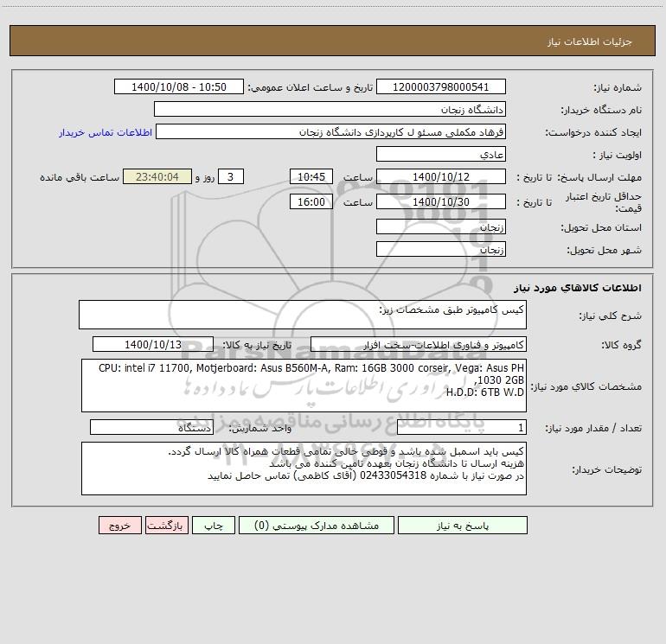Image resolution: width=666 pixels, height=644 pixels.
Task: Click the چاپ print button
Action: click(x=214, y=526)
